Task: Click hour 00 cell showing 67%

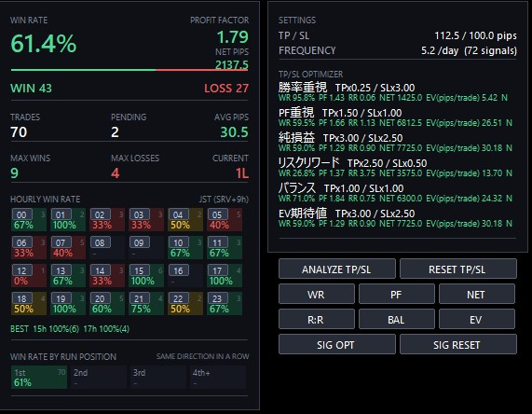Action: tap(29, 220)
